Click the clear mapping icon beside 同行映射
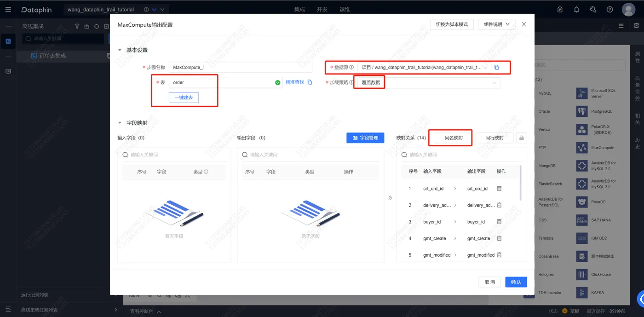The height and width of the screenshot is (317, 644). [x=521, y=138]
